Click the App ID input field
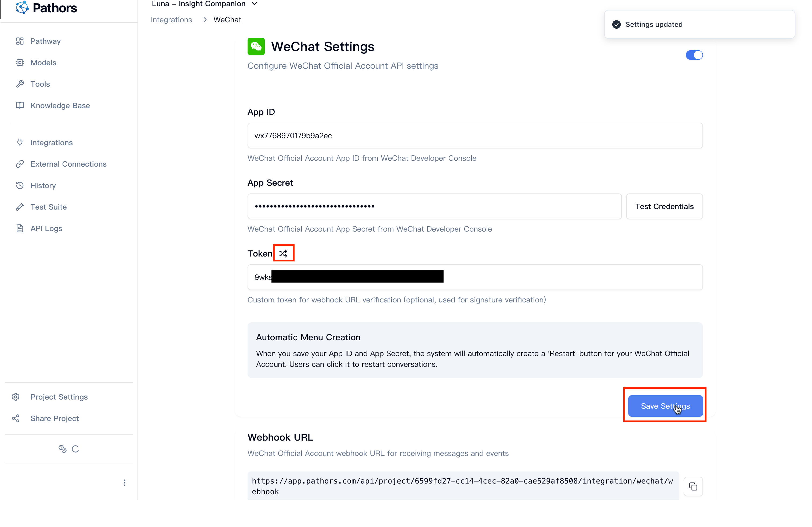 [x=474, y=135]
